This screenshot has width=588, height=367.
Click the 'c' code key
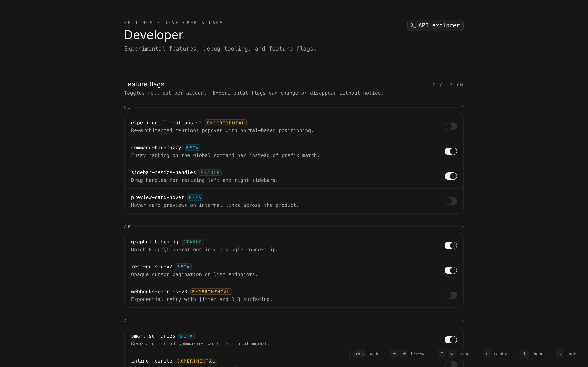click(560, 354)
